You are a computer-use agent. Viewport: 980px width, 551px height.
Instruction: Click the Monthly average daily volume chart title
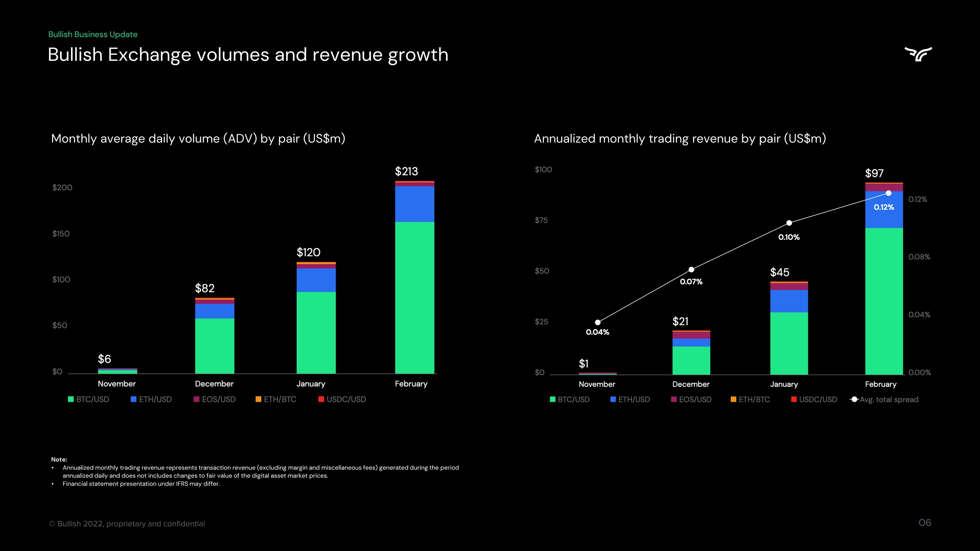[x=198, y=139]
